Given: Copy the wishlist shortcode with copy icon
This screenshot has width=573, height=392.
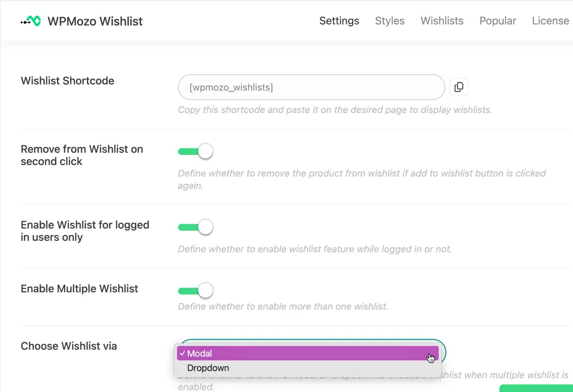Looking at the screenshot, I should tap(459, 87).
